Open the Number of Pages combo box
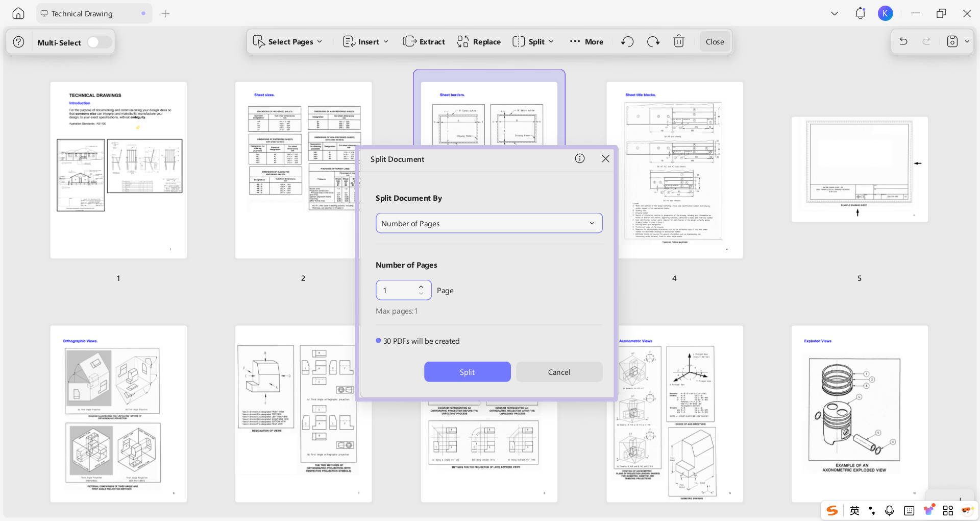This screenshot has width=980, height=521. (489, 223)
